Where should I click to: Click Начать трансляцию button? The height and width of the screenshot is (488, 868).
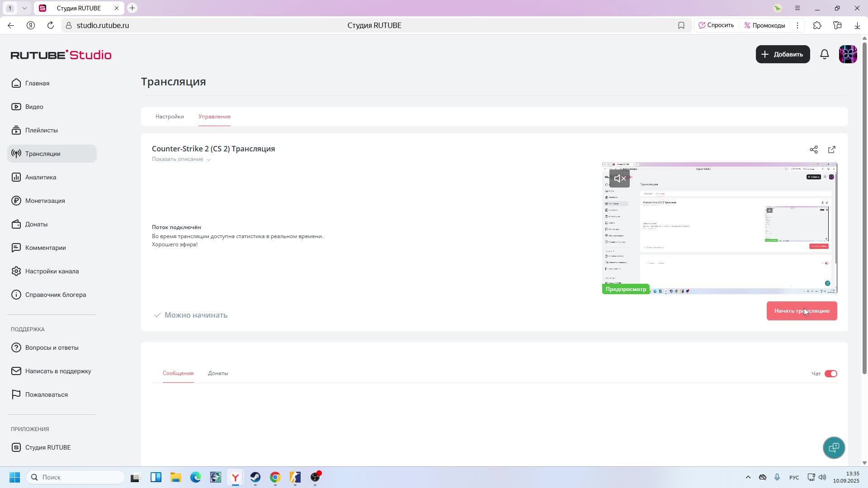pyautogui.click(x=801, y=311)
